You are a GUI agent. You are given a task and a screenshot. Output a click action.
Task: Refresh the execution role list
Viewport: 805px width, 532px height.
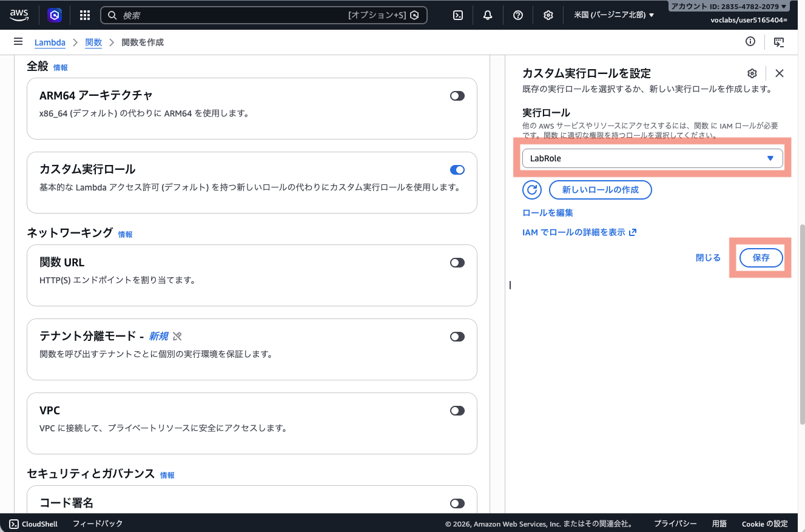[532, 190]
